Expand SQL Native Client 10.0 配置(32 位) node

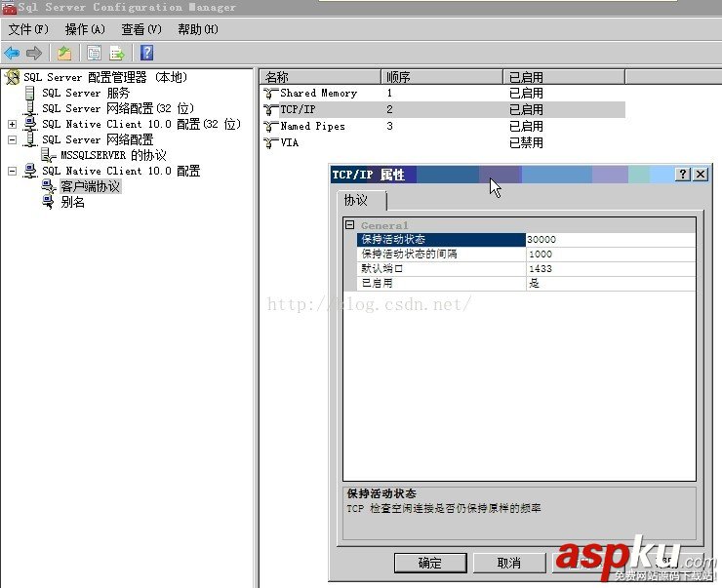pos(13,124)
